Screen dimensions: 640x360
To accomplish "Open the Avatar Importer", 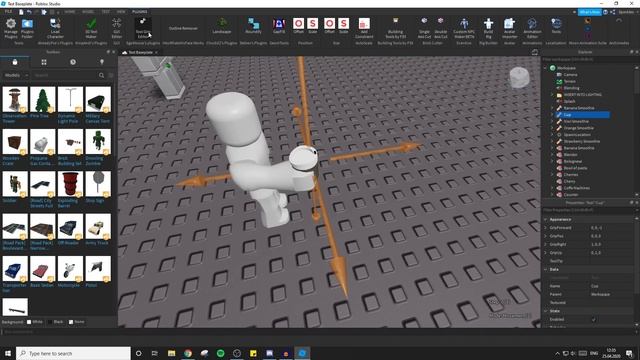I will 509,28.
